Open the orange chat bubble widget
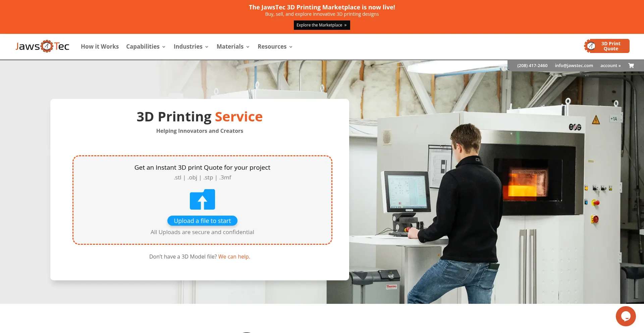 (626, 316)
